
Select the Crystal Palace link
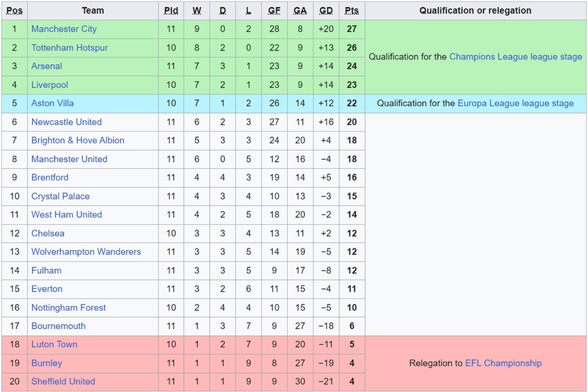pos(60,196)
